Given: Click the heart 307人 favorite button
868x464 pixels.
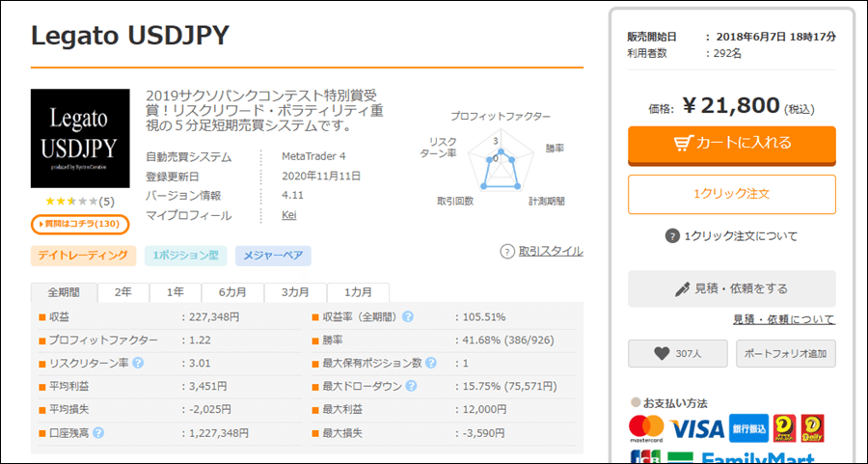Looking at the screenshot, I should [x=678, y=353].
